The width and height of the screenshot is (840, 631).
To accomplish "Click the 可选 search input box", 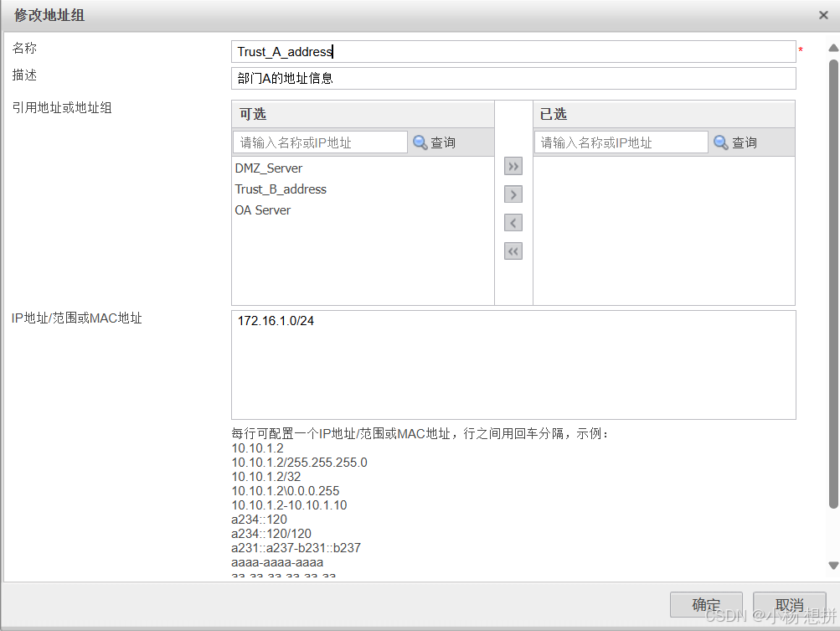I will (320, 142).
